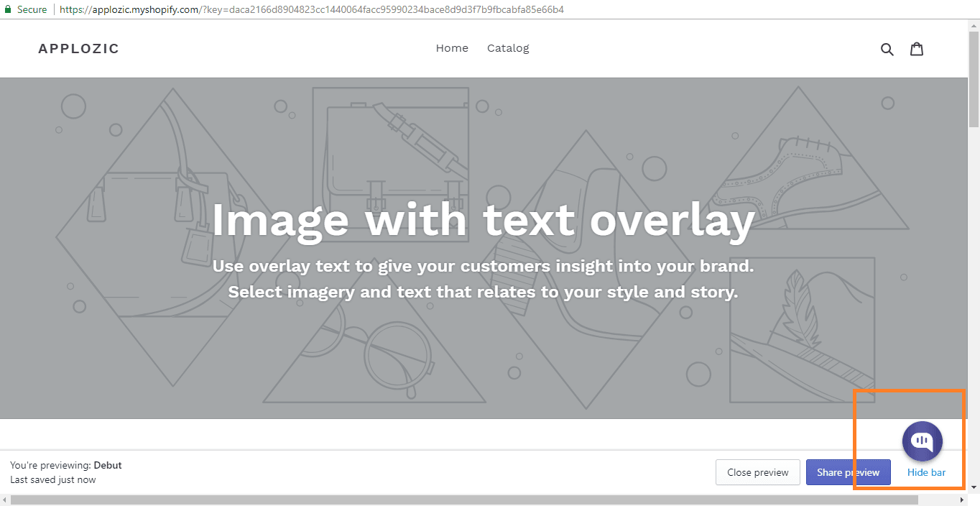Screen dimensions: 980x506
Task: Click the "You're previewing: Debut" text
Action: 66,465
